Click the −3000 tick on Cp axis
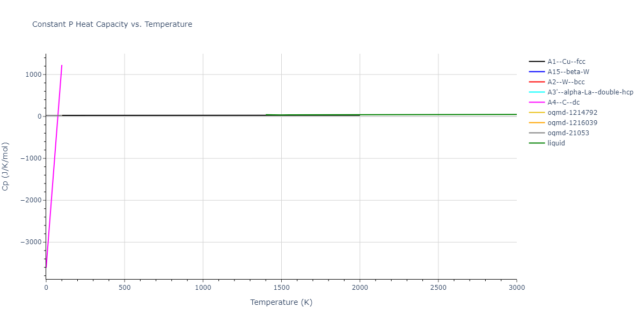This screenshot has width=644, height=322. point(30,242)
